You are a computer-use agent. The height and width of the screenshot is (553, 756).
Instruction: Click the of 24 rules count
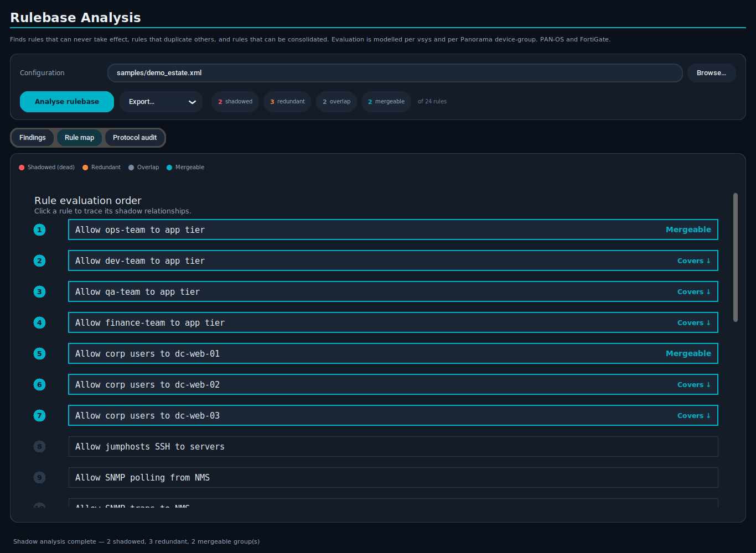pyautogui.click(x=432, y=102)
